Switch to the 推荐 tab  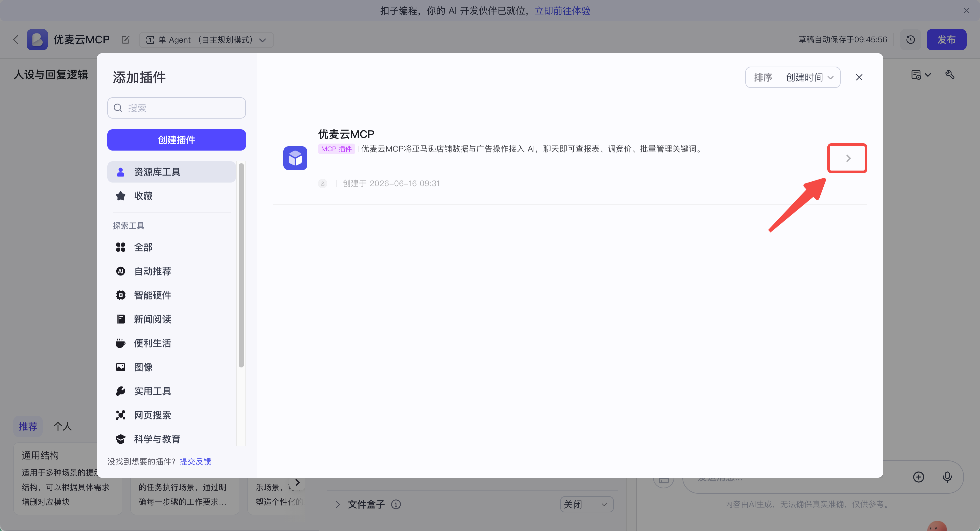click(x=28, y=426)
